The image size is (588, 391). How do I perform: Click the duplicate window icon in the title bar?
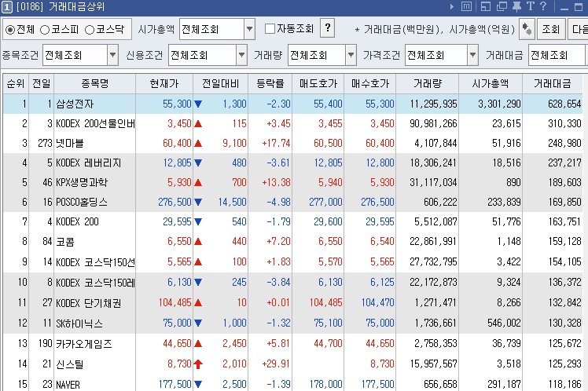502,6
